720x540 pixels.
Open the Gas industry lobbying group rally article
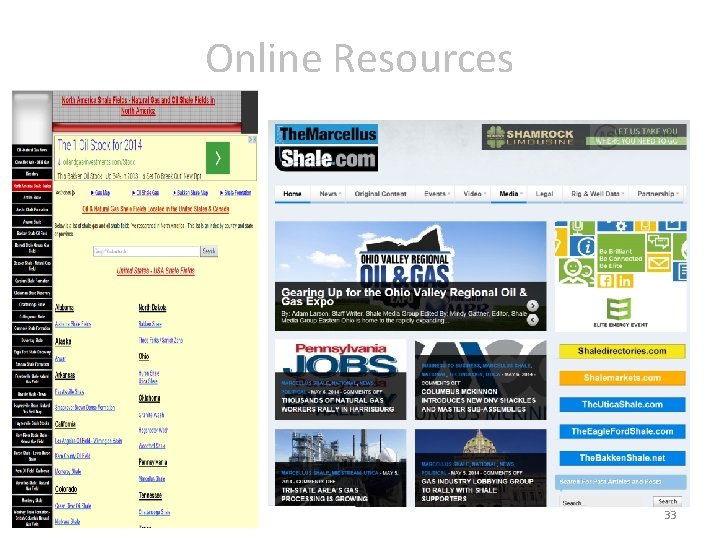click(x=480, y=468)
